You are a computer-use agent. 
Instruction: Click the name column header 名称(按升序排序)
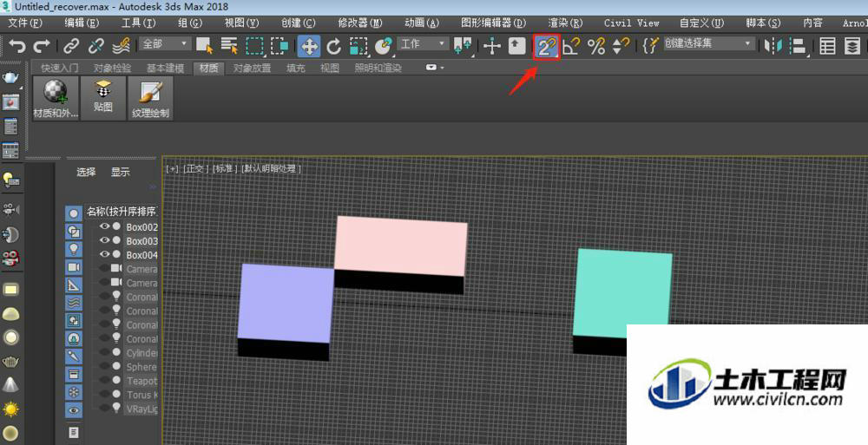pyautogui.click(x=122, y=212)
